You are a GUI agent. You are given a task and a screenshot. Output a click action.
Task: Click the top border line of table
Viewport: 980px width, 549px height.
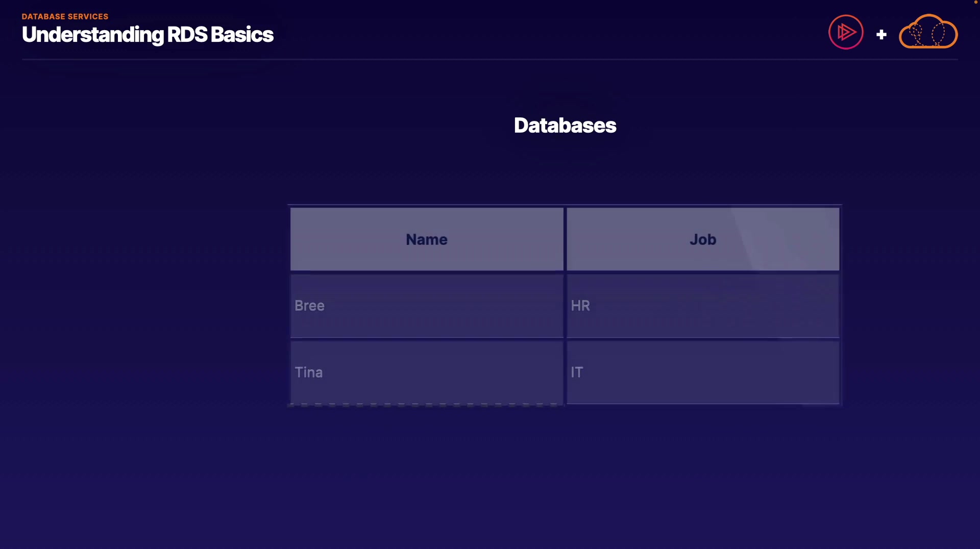[x=565, y=205]
